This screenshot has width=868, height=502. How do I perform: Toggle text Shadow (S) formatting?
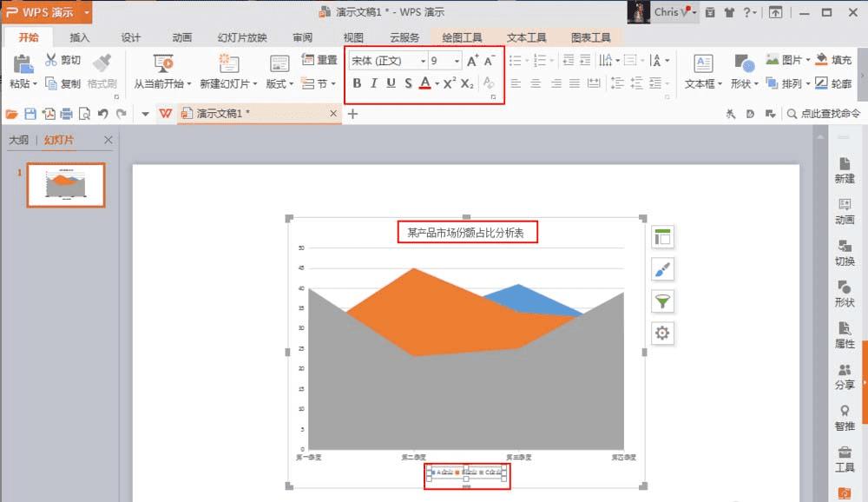pyautogui.click(x=408, y=83)
